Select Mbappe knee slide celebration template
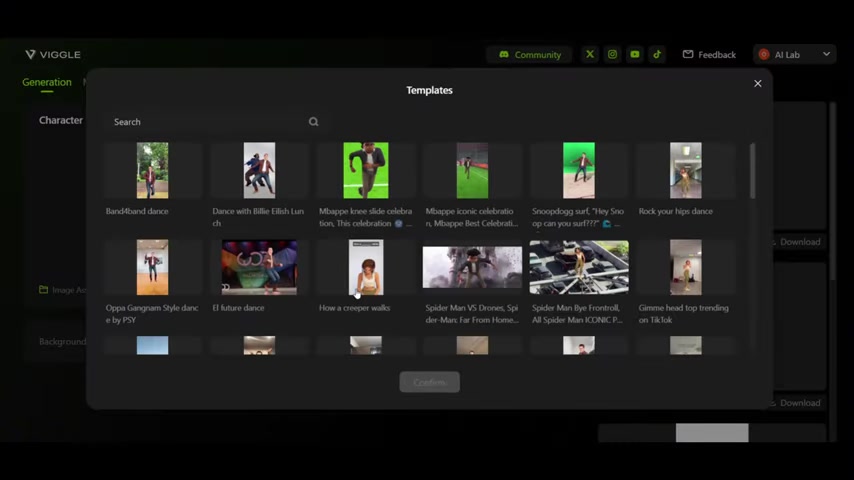854x480 pixels. [366, 171]
